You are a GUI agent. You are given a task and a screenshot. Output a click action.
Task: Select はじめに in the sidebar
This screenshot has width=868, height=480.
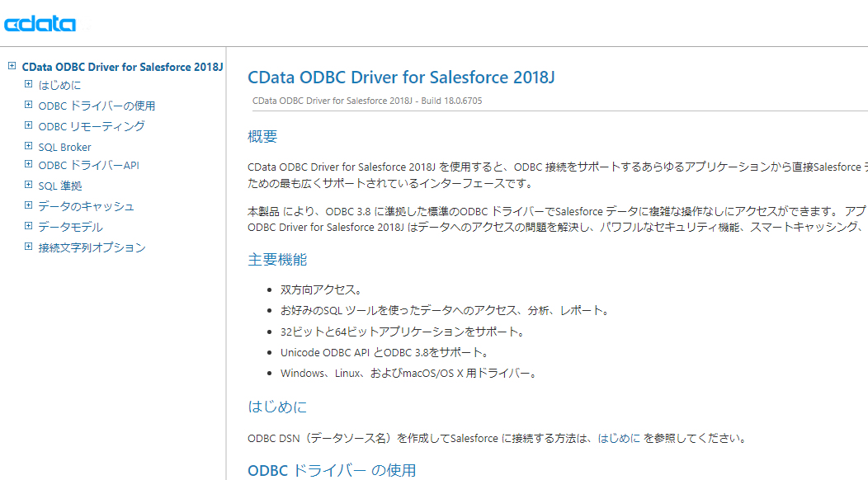[x=57, y=85]
